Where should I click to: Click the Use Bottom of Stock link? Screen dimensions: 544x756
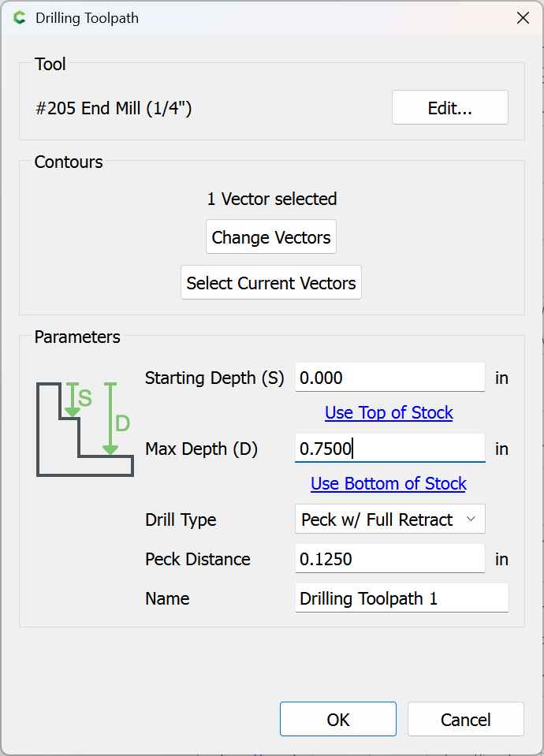tap(389, 484)
